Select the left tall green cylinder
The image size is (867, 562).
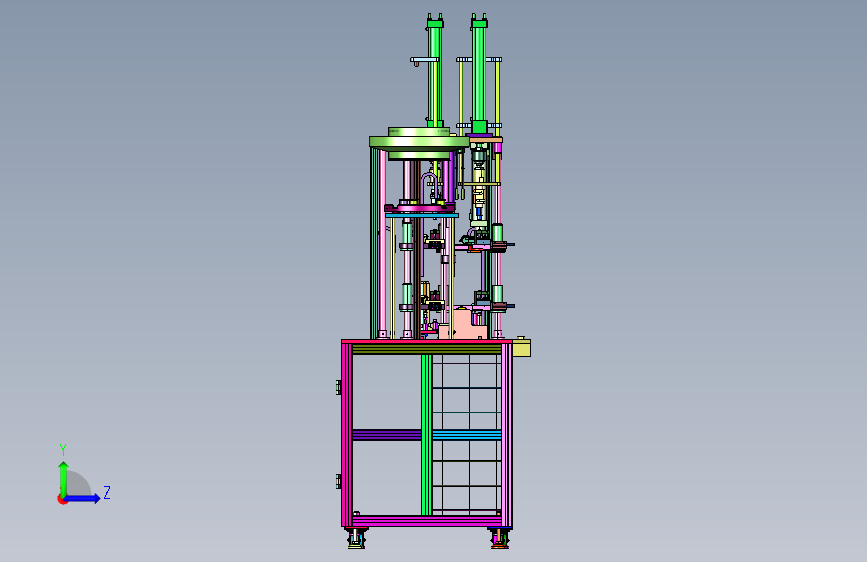pyautogui.click(x=435, y=72)
